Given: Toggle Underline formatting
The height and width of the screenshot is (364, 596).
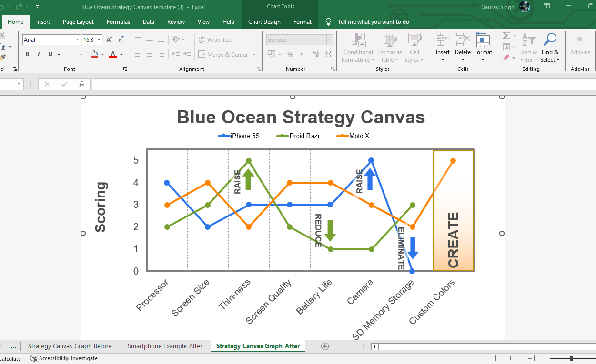Looking at the screenshot, I should coord(50,54).
